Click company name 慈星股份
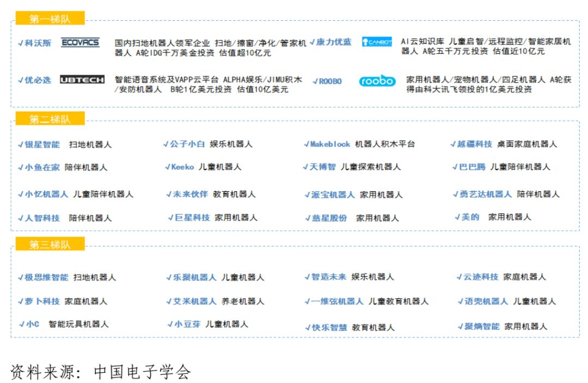 tap(329, 218)
